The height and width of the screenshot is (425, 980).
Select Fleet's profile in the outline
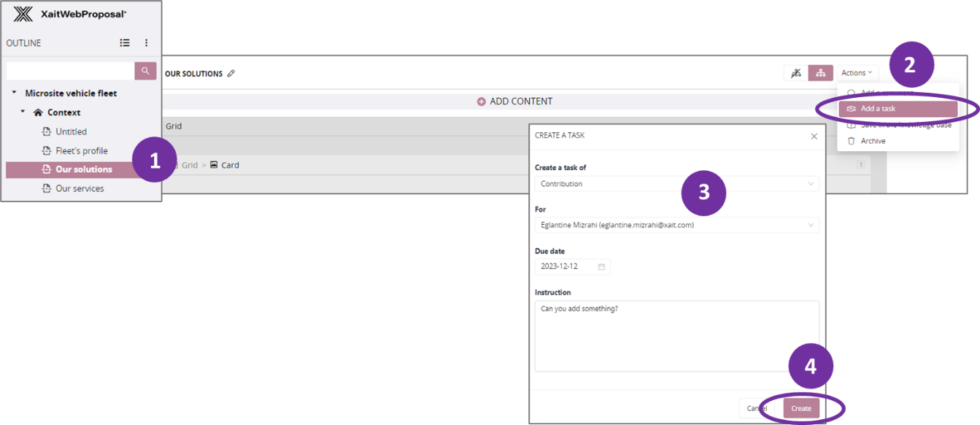[81, 150]
